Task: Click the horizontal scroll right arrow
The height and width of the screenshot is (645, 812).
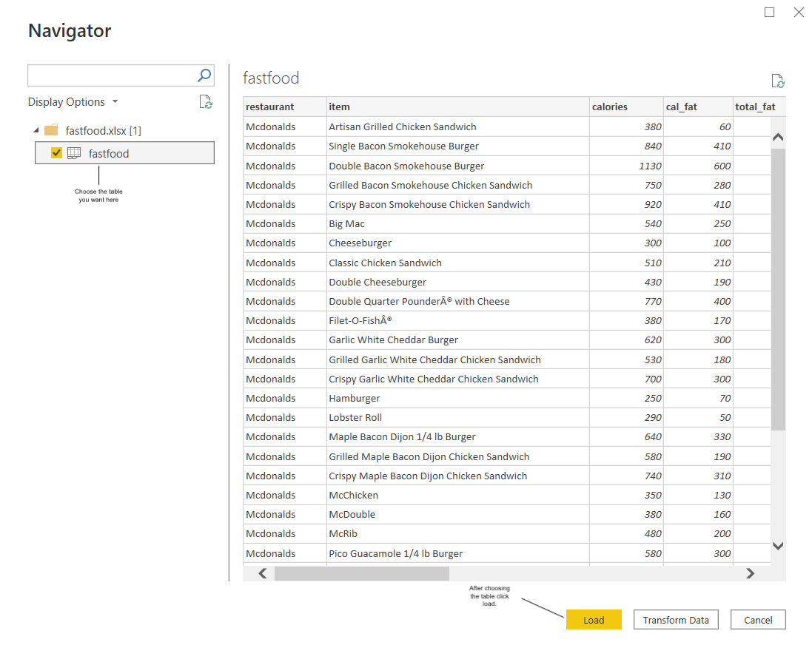Action: [750, 573]
